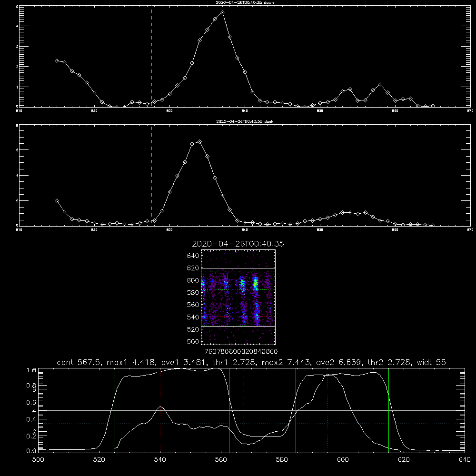Viewport: 476px width, 476px height.
Task: Click the right green dashed line in dusk plot
Action: click(x=263, y=175)
